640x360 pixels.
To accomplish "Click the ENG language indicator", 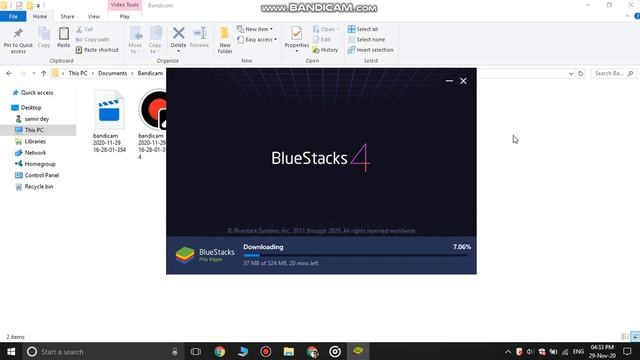I will pos(578,351).
